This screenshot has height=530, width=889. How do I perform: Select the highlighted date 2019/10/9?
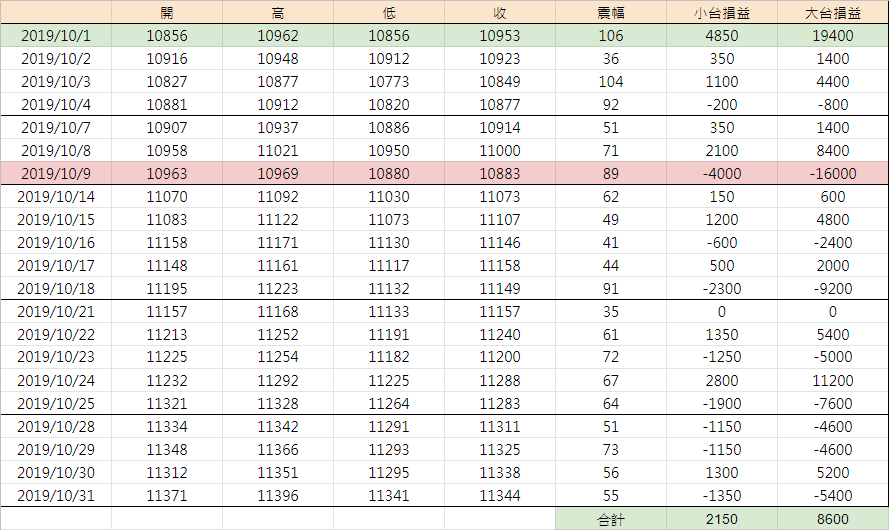[56, 173]
